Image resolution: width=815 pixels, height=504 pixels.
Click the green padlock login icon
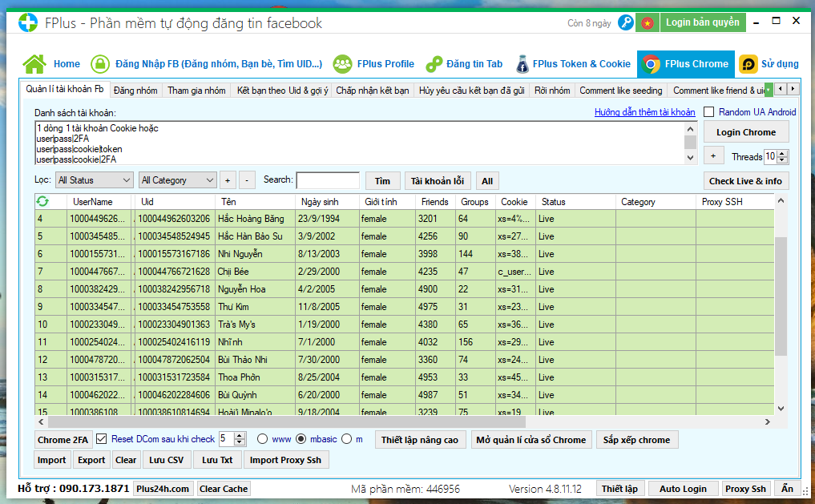100,64
